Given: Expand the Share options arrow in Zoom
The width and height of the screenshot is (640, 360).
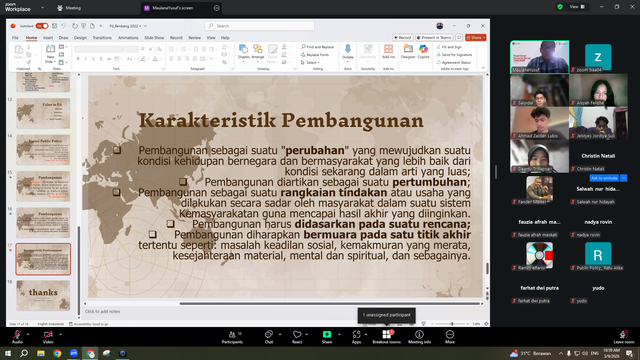Looking at the screenshot, I should 339,334.
